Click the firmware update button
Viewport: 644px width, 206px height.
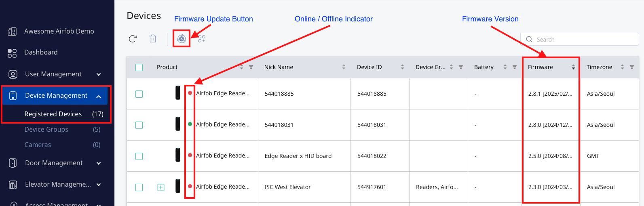pos(182,39)
